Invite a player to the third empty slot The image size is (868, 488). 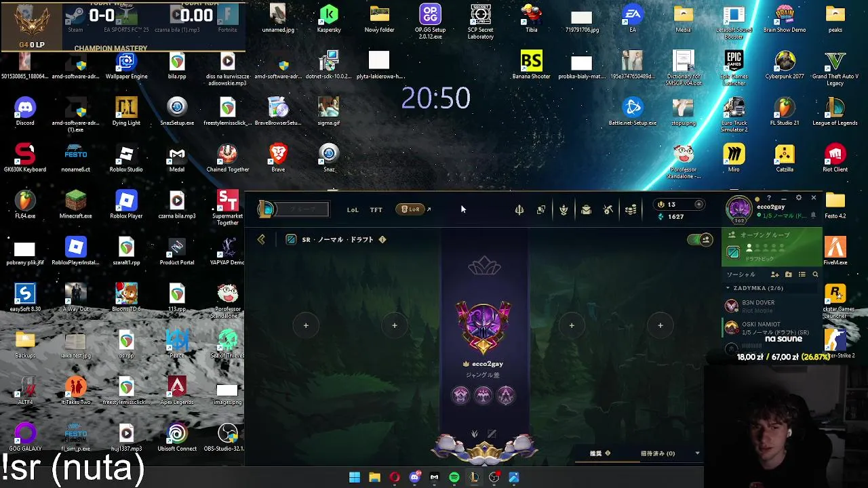tap(572, 325)
